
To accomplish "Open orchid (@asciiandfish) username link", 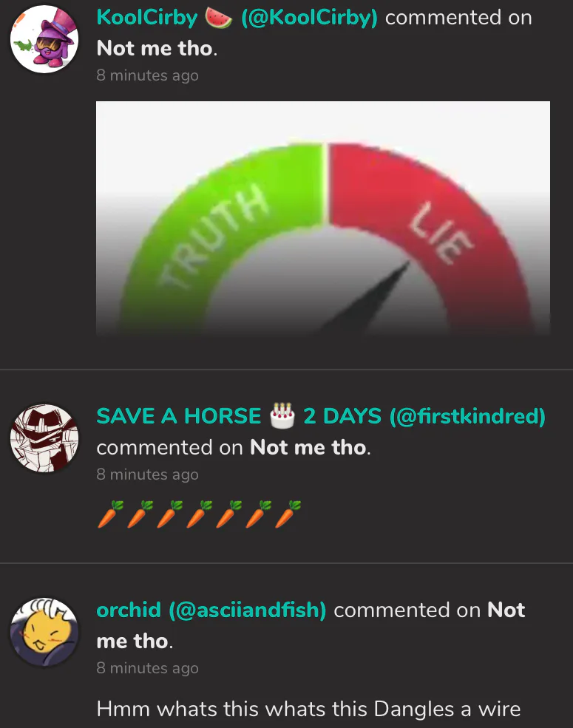I will [211, 610].
